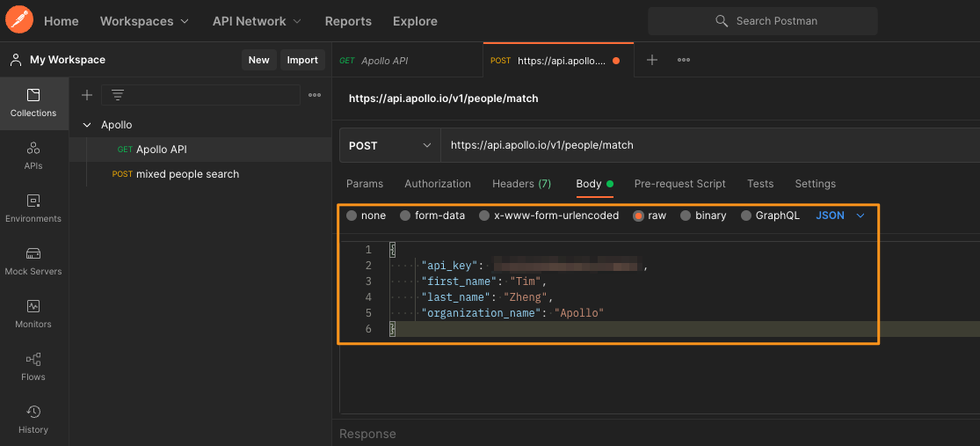
Task: Switch to the Tests tab
Action: coord(760,184)
